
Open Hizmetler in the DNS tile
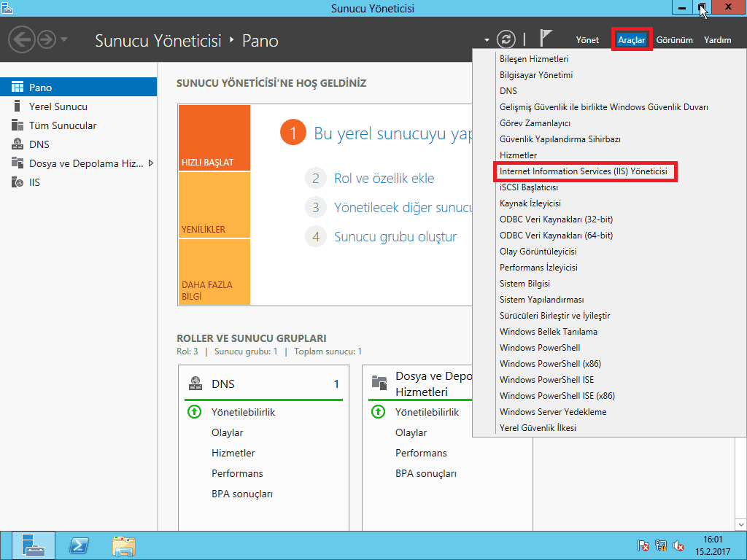tap(233, 453)
